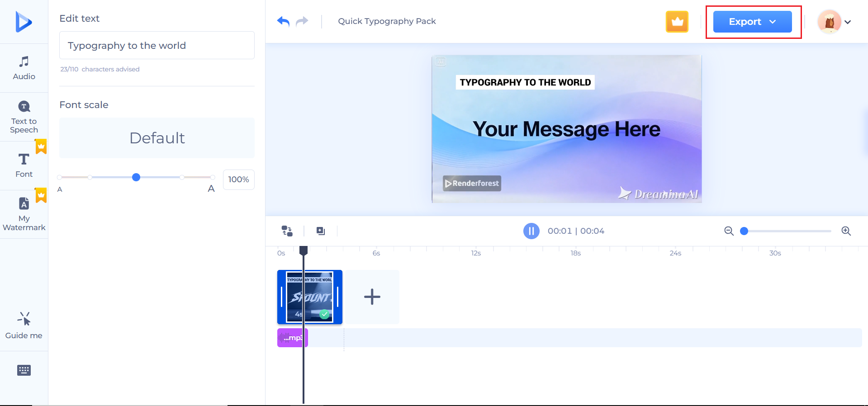Click the Edit text heading
868x406 pixels.
(80, 19)
